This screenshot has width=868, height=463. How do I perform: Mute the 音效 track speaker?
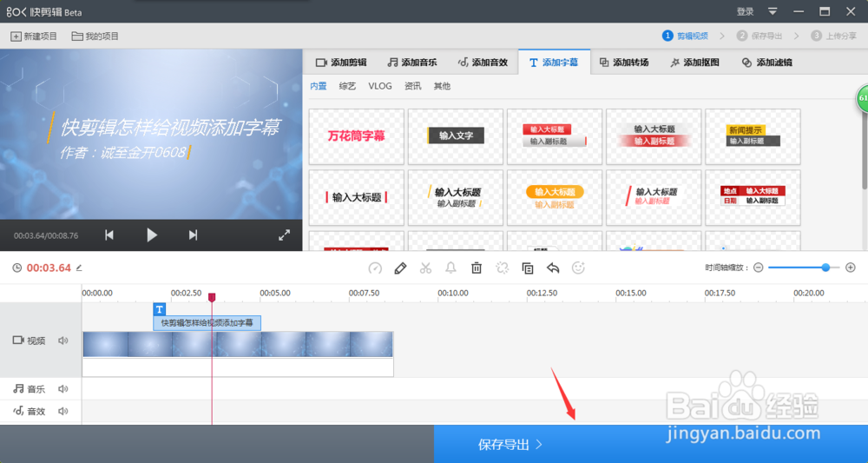[63, 411]
